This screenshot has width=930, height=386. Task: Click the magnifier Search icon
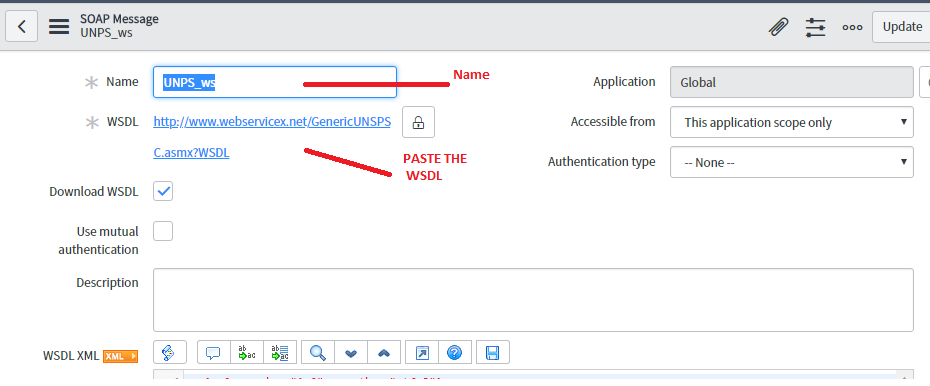click(318, 352)
